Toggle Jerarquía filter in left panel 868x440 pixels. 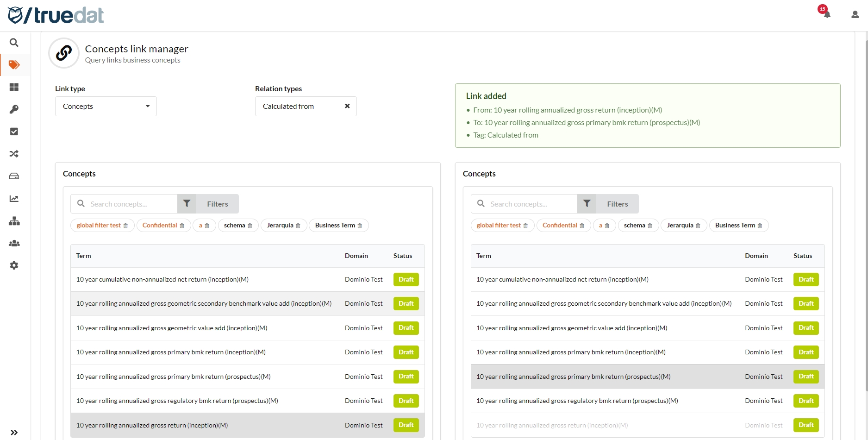[x=280, y=226]
